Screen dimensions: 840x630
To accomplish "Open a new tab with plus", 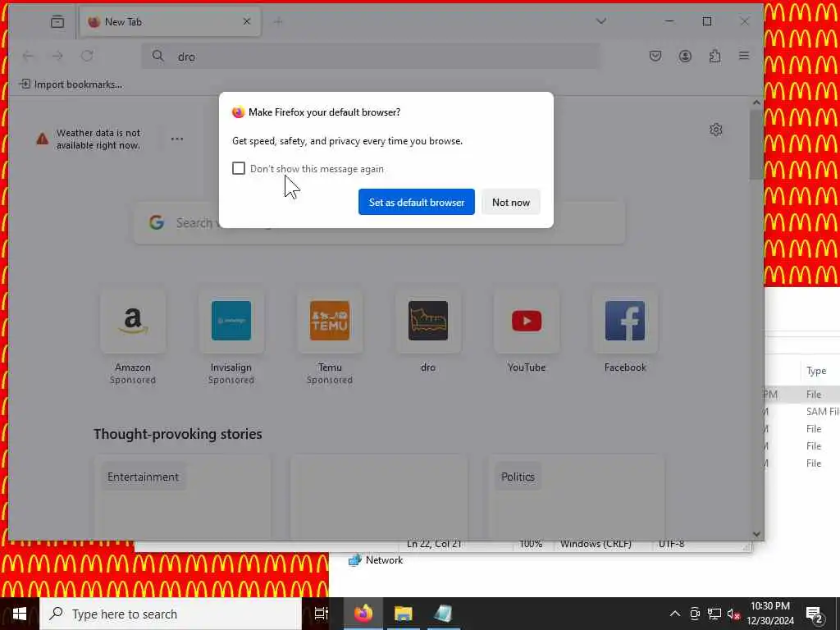I will pyautogui.click(x=278, y=21).
